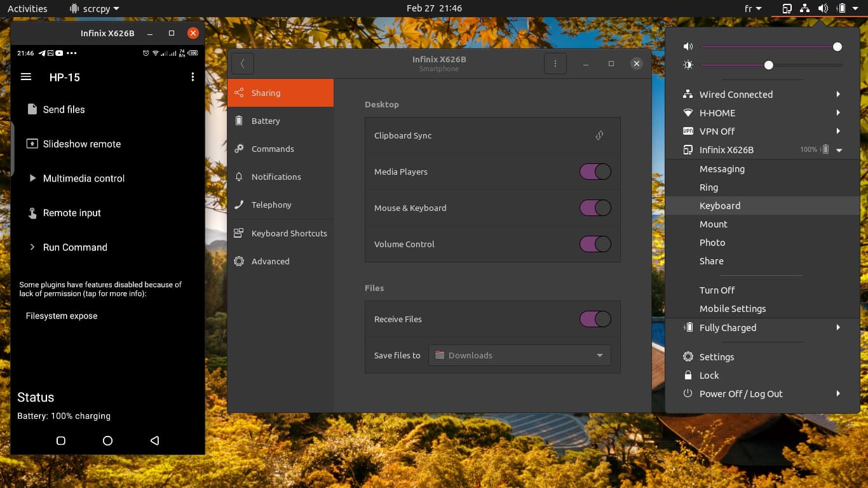
Task: Open the kebab menu in the device settings header
Action: click(x=555, y=64)
